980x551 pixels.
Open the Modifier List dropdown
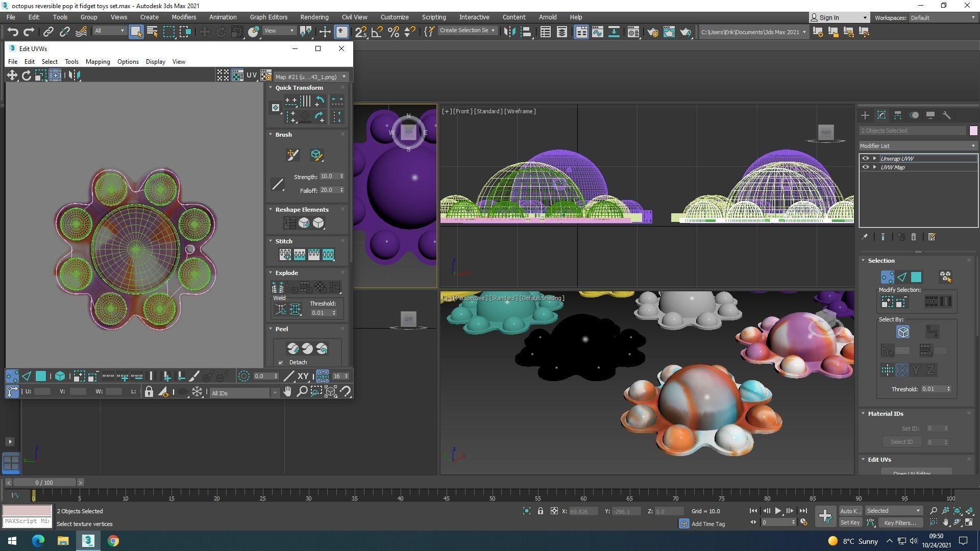click(917, 146)
